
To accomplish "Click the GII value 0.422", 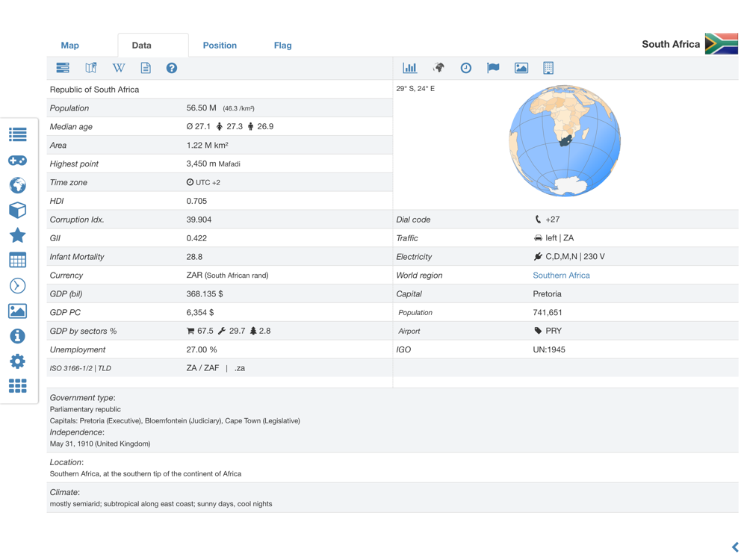I will (196, 238).
